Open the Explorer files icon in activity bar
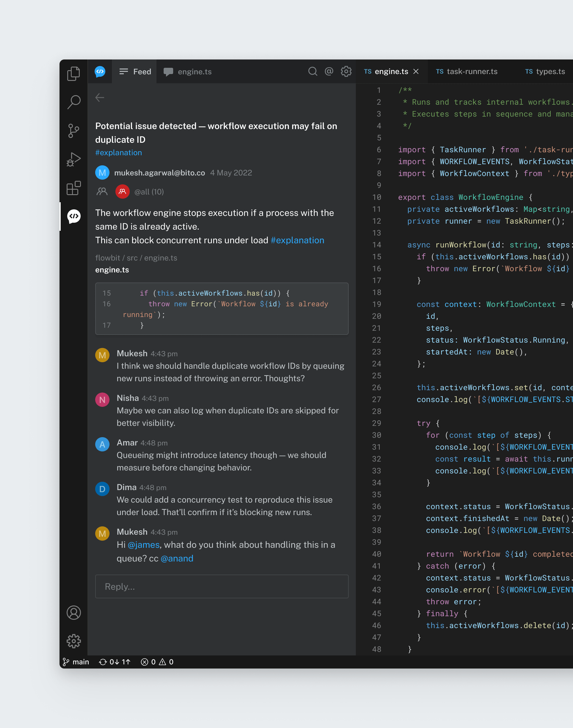 [x=73, y=73]
